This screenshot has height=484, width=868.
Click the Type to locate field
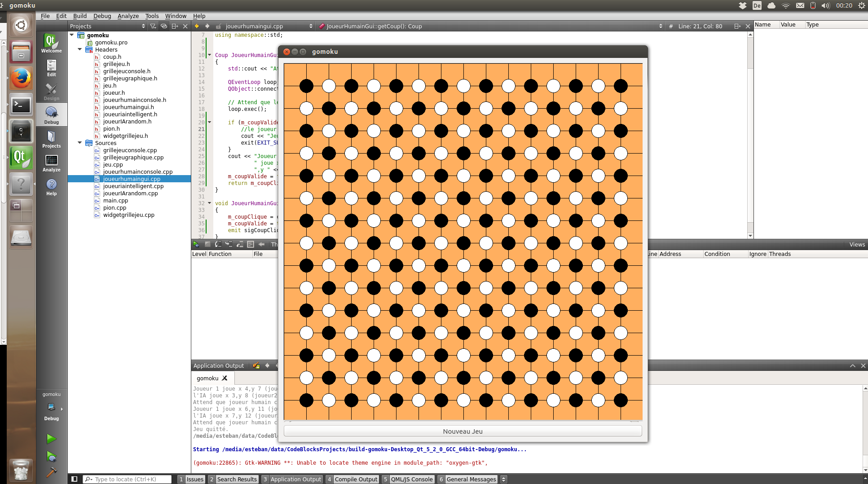pyautogui.click(x=128, y=479)
